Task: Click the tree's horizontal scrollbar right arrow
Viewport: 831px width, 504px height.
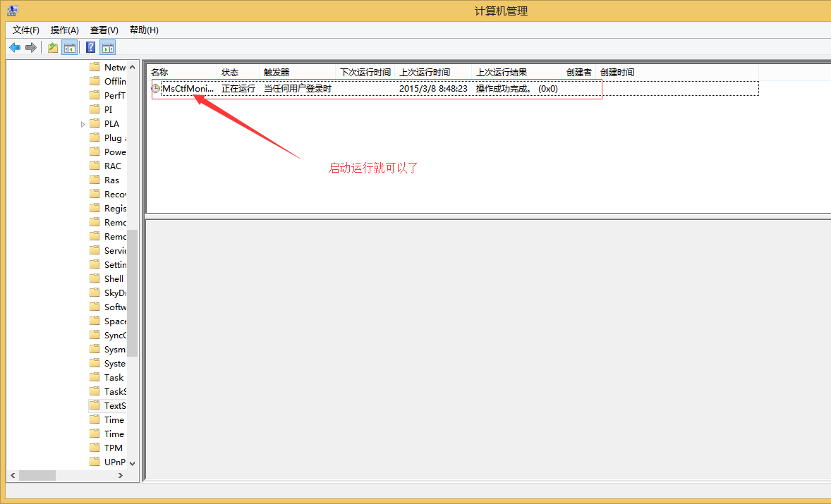Action: [x=121, y=475]
